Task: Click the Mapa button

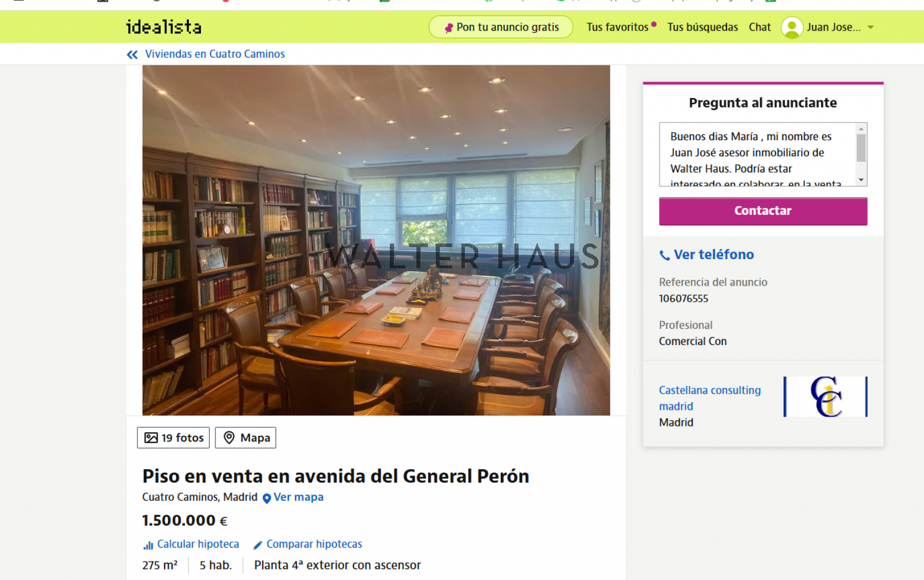Action: [245, 437]
